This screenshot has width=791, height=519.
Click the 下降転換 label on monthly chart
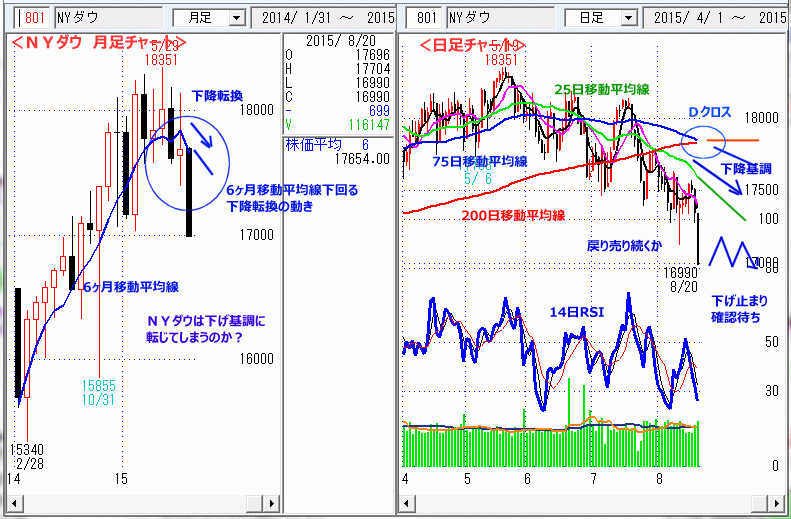point(217,95)
